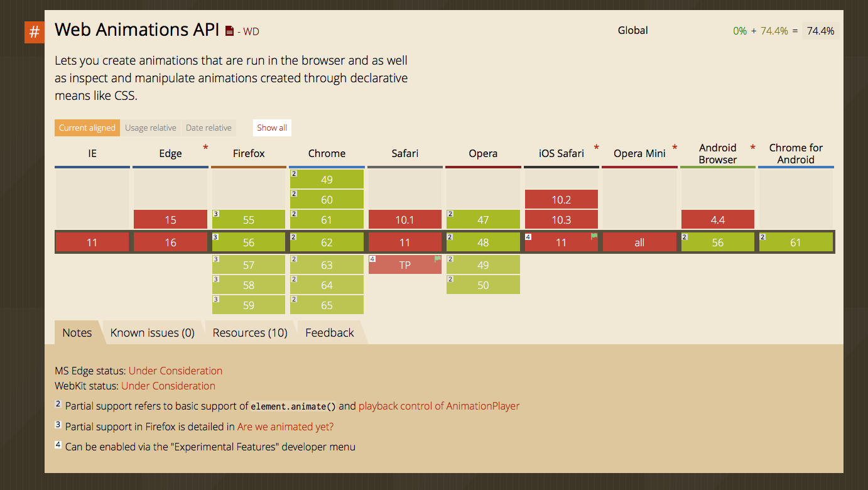The height and width of the screenshot is (490, 868).
Task: Click the asterisk beside the Opera Mini header
Action: pos(675,146)
